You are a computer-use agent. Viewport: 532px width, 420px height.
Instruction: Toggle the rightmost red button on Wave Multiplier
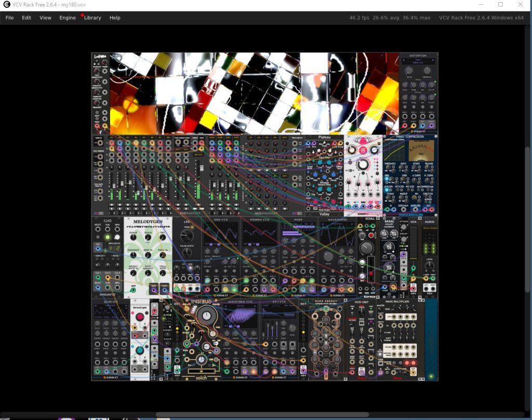pyautogui.click(x=414, y=363)
